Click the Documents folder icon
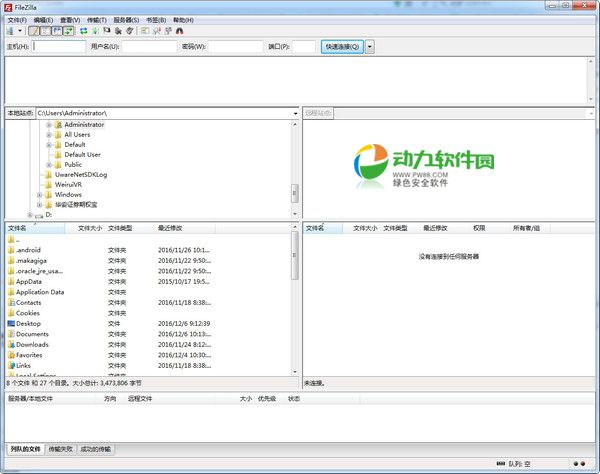Image resolution: width=600 pixels, height=474 pixels. [11, 334]
